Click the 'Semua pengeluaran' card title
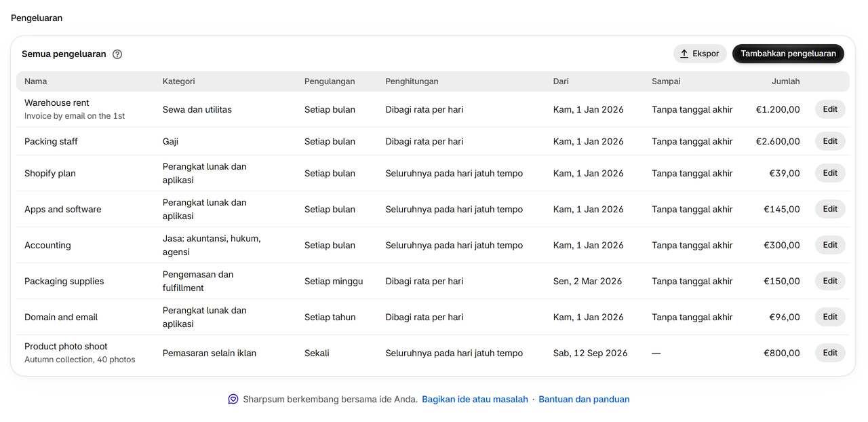 64,54
